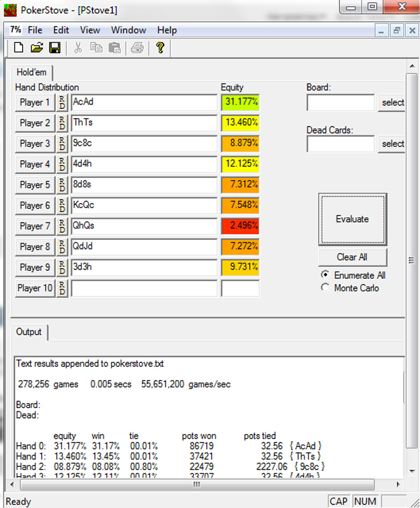Click the RD icon next to Player 6

tap(62, 205)
